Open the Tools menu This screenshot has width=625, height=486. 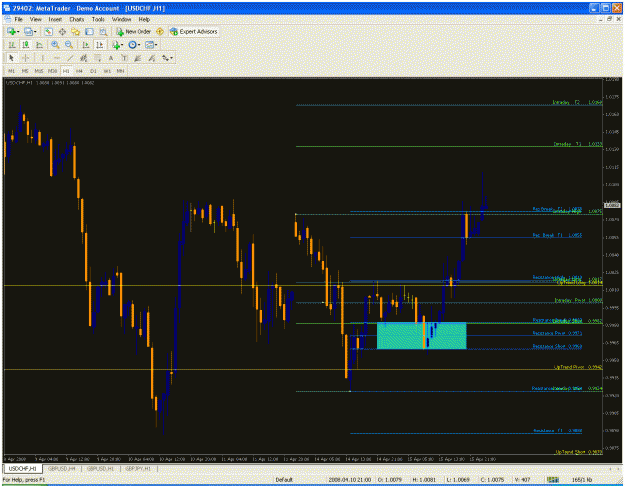coord(98,19)
